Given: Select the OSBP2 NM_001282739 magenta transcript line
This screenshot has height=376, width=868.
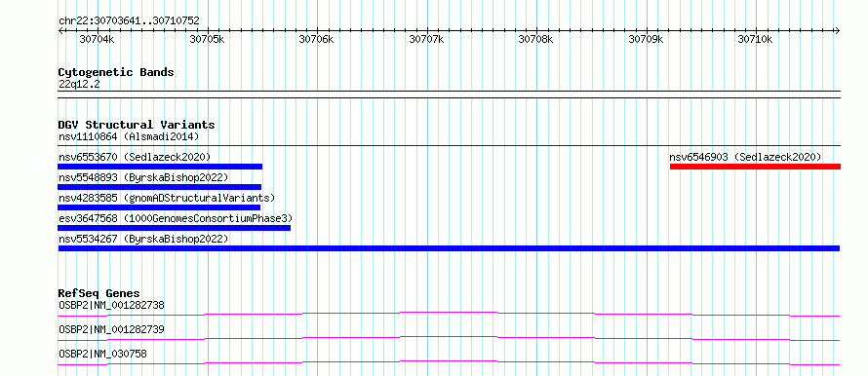Looking at the screenshot, I should (x=449, y=338).
